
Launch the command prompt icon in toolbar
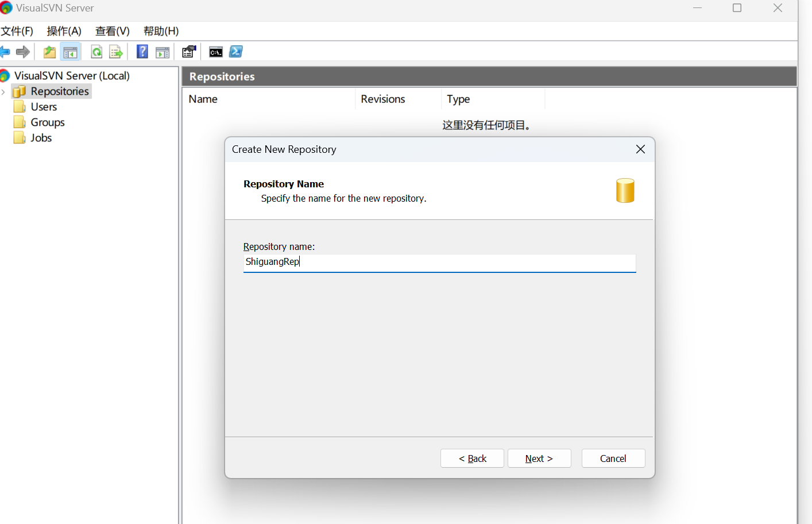[x=216, y=52]
